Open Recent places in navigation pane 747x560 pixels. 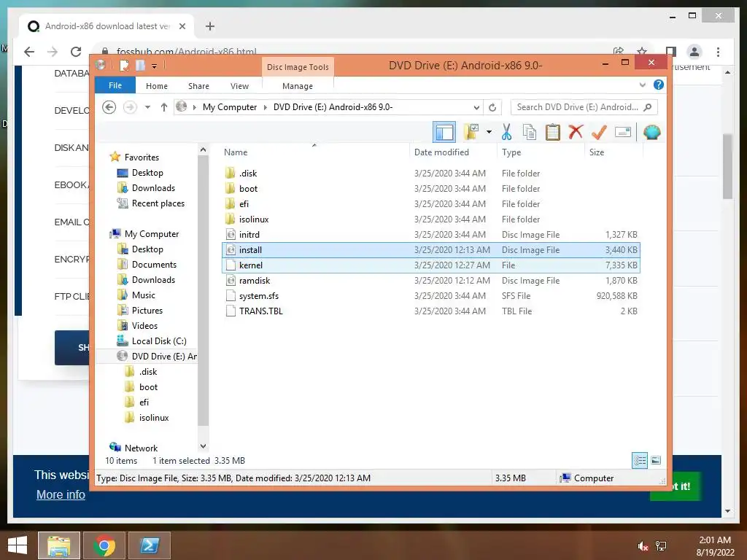point(158,203)
